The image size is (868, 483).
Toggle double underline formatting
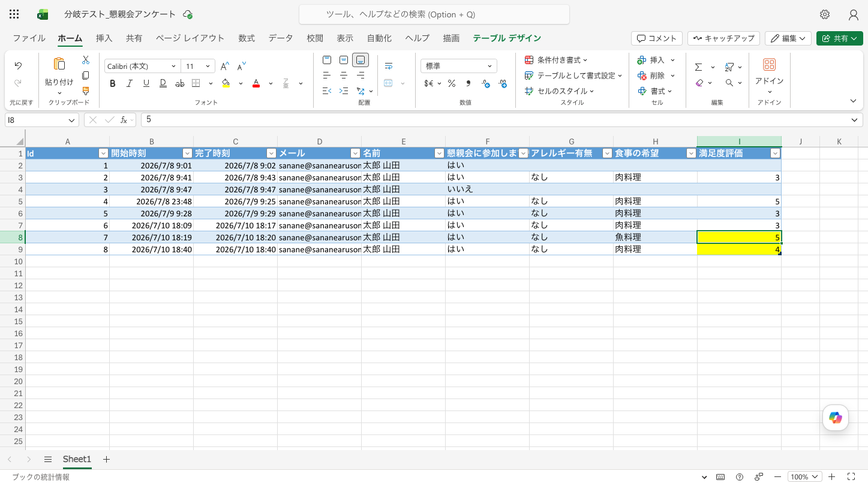click(x=163, y=83)
